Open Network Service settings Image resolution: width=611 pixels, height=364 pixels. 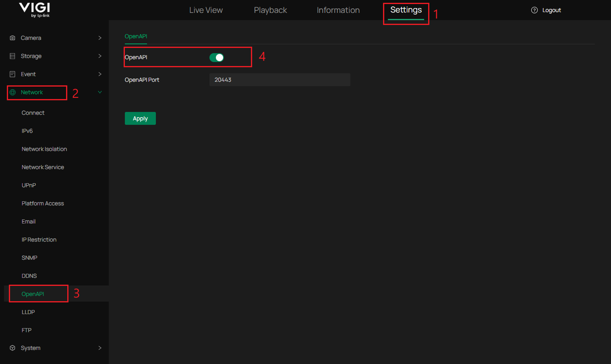pyautogui.click(x=43, y=167)
